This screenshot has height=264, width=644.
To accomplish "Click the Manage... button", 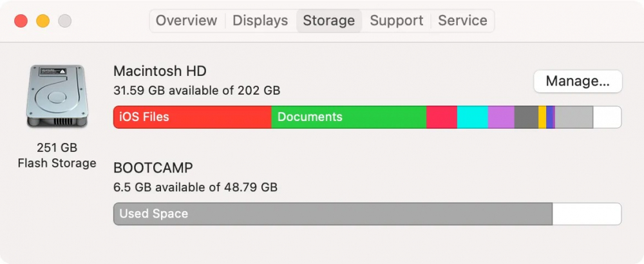I will click(x=578, y=81).
